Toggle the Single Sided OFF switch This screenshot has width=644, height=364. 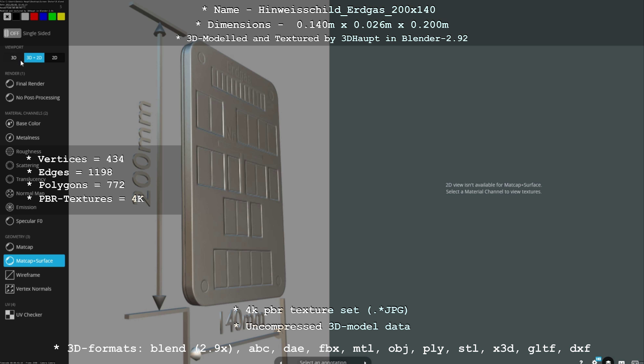click(x=13, y=33)
